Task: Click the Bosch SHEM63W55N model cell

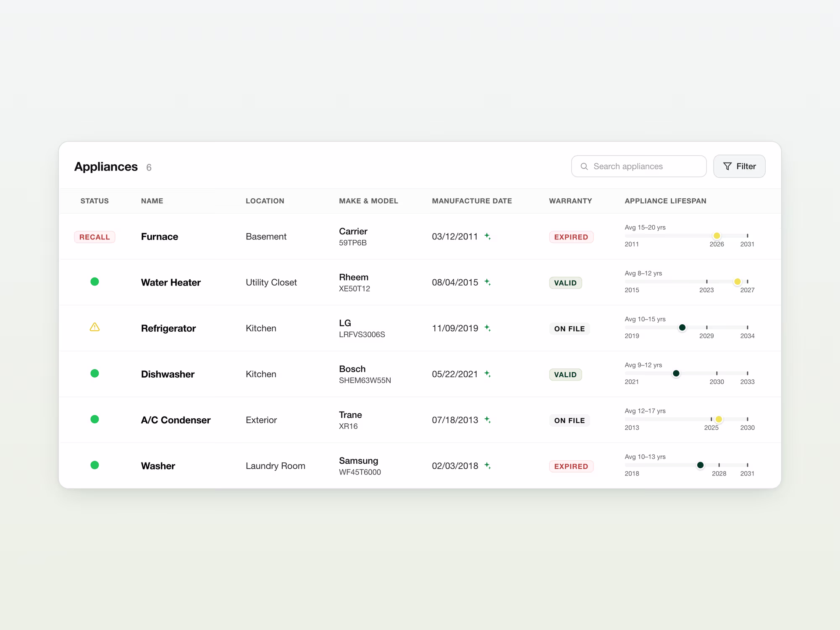Action: 365,374
